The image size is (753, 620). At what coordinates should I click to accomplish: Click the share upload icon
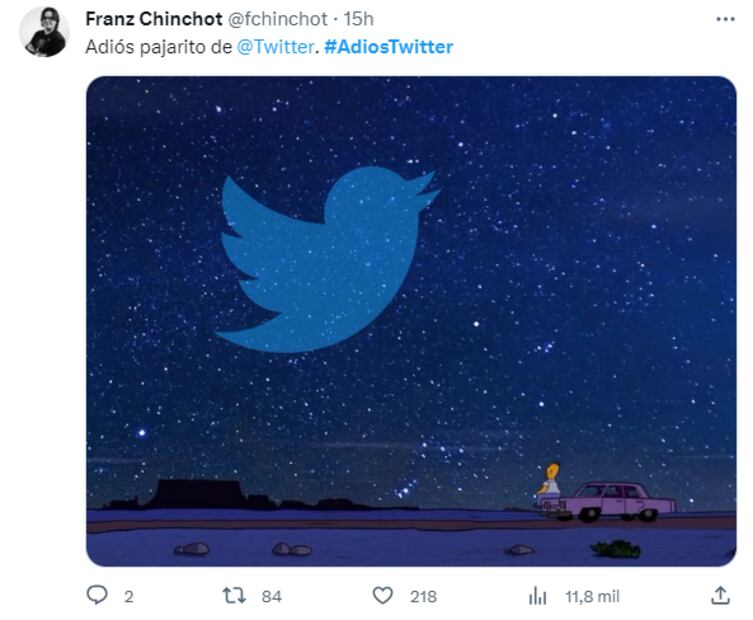click(x=720, y=595)
